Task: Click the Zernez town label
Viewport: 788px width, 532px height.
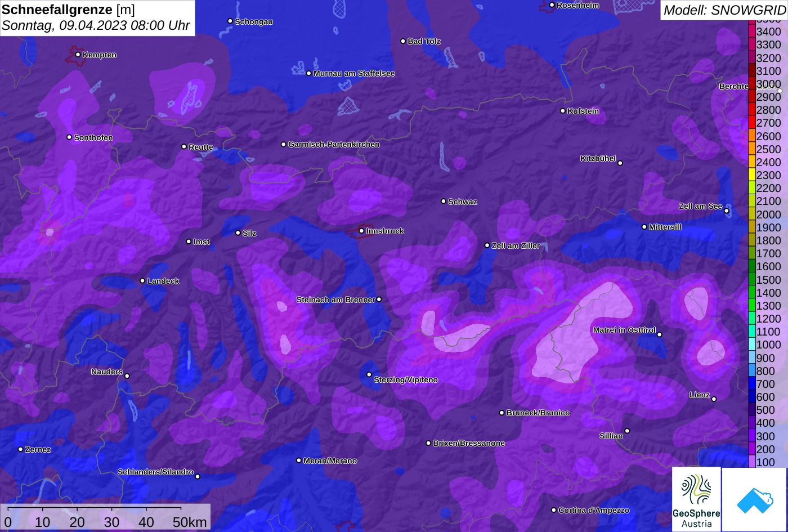Action: [38, 449]
